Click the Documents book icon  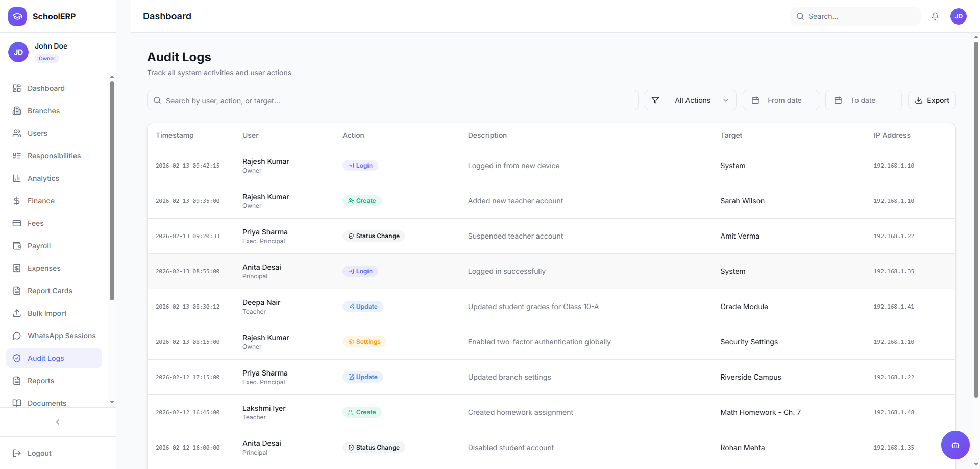pos(17,403)
